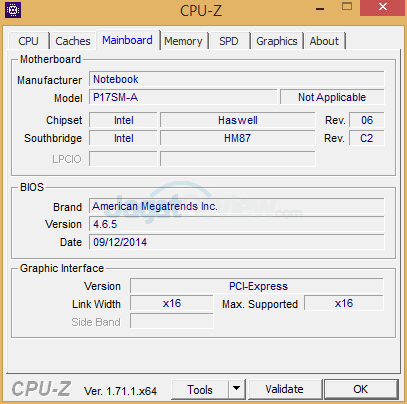Click the CPU-Z title bar text
The height and width of the screenshot is (404, 407).
pyautogui.click(x=201, y=11)
